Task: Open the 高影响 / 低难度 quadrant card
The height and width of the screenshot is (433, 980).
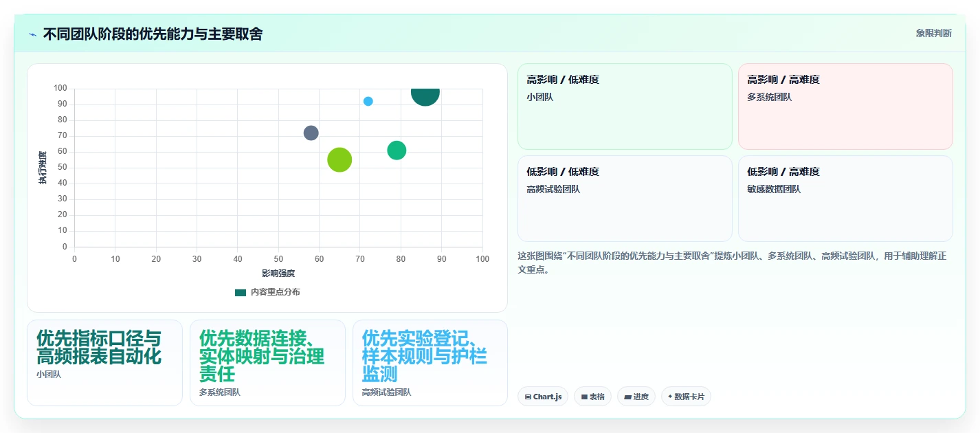Action: pos(625,107)
